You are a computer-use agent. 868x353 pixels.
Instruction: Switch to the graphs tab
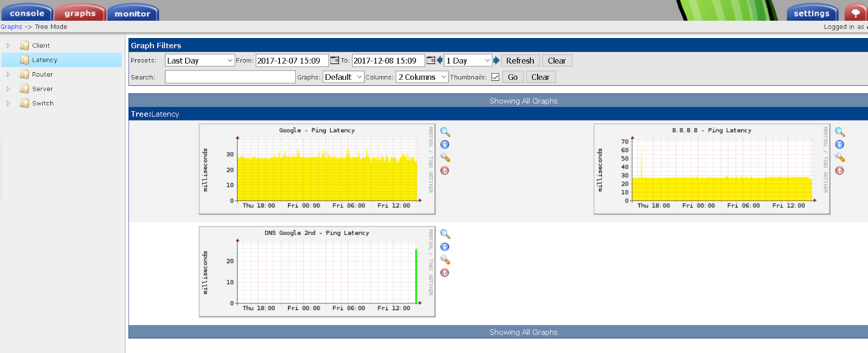80,13
